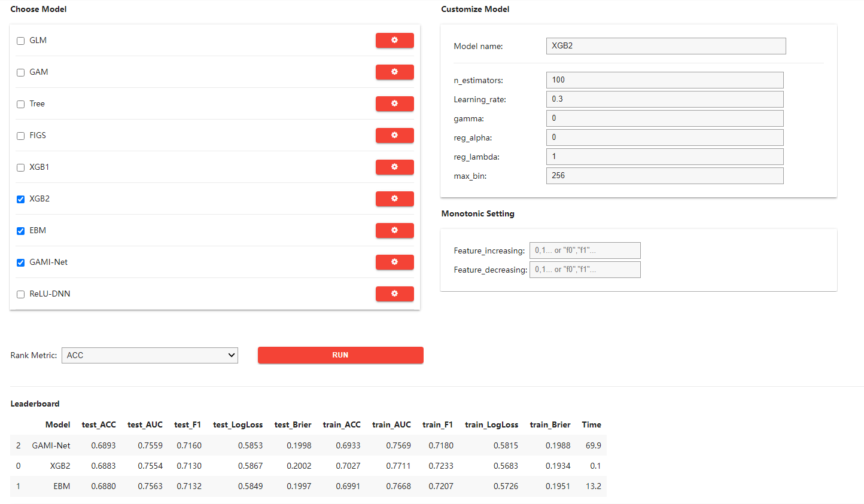Open FIGS model settings gear

coord(394,135)
